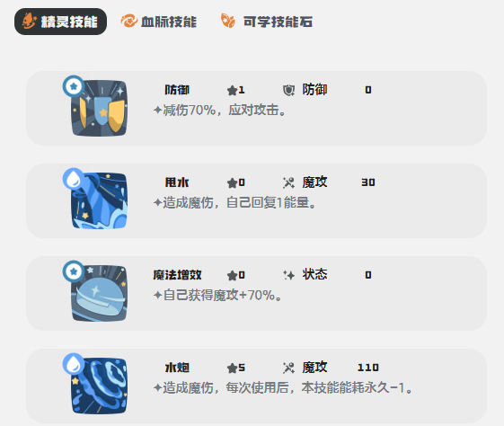Open the 精灵技能 tab
The image size is (504, 426).
click(x=60, y=22)
